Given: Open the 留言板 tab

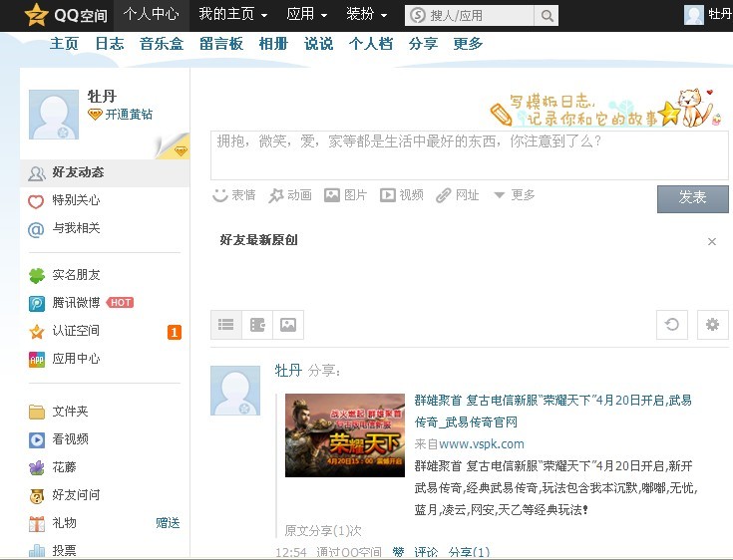Looking at the screenshot, I should tap(221, 44).
